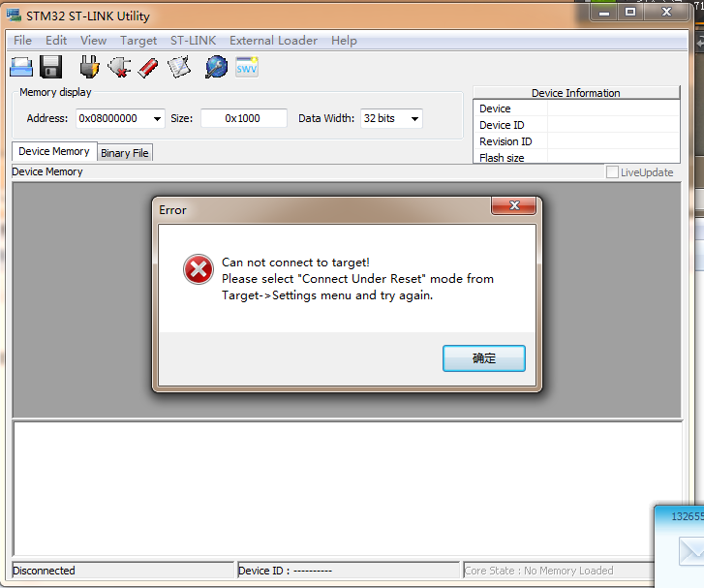Switch to the Binary File tab
704x588 pixels.
pyautogui.click(x=125, y=153)
